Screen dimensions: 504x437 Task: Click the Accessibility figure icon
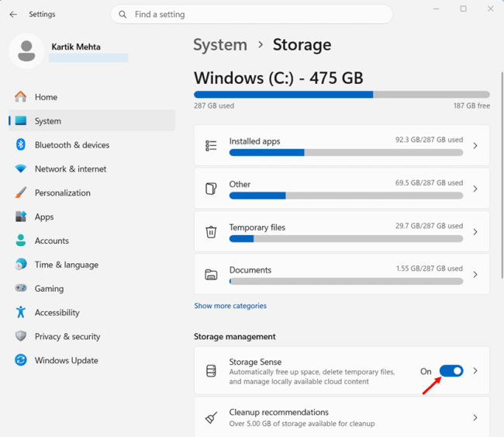coord(21,312)
